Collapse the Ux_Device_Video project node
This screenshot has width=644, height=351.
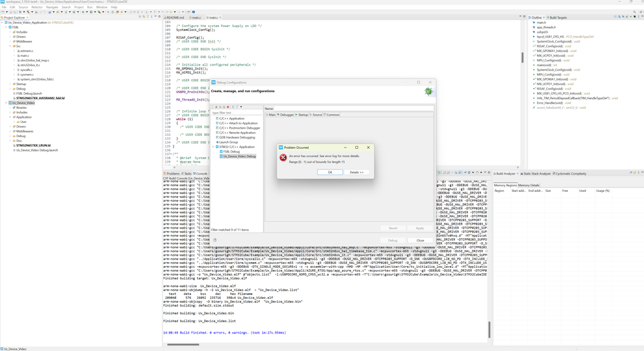tap(6, 103)
